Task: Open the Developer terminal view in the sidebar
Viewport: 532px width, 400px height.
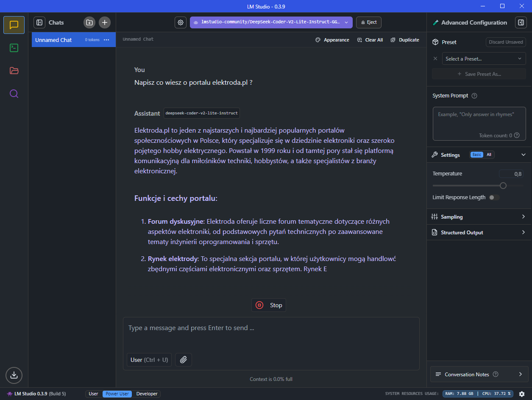Action: coord(14,48)
